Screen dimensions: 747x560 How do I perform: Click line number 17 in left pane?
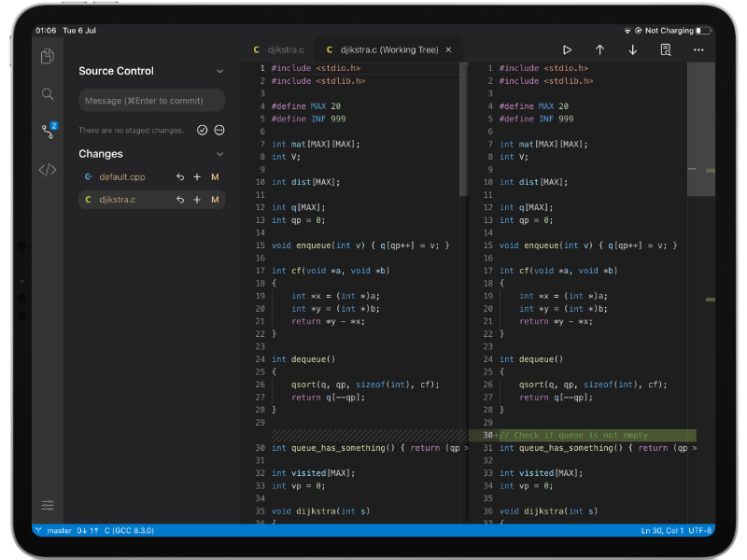click(261, 271)
